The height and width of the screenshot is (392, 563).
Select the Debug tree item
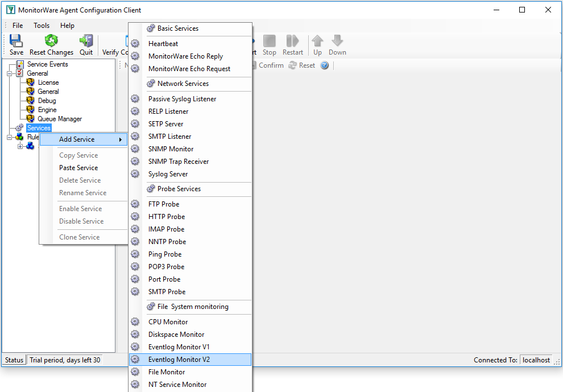point(47,101)
